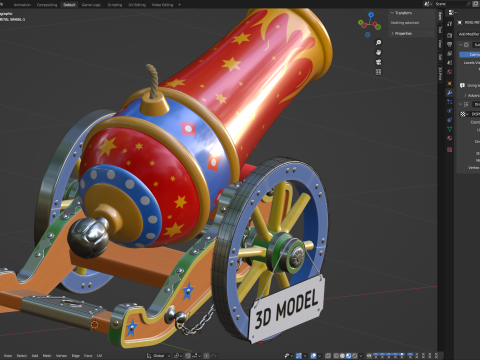Open the UV menu in viewport header

point(99,356)
